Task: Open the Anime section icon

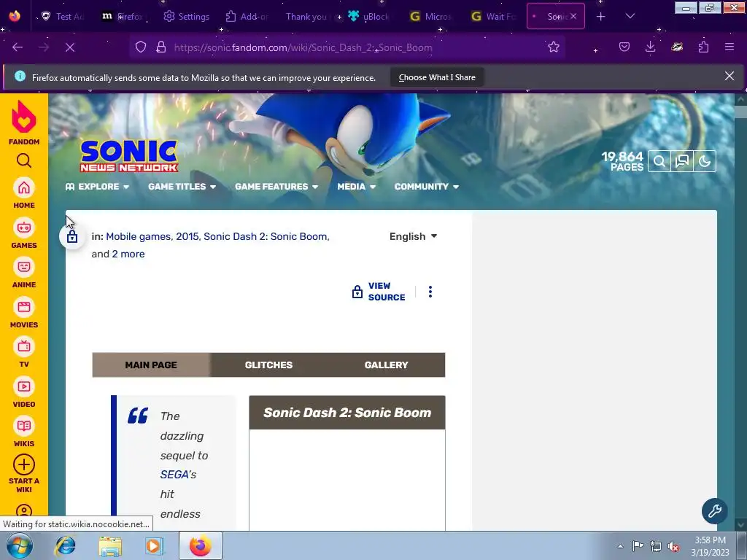Action: tap(24, 267)
